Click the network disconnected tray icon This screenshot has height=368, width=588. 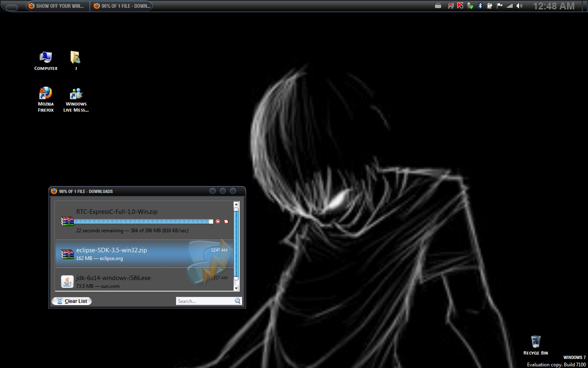[450, 6]
